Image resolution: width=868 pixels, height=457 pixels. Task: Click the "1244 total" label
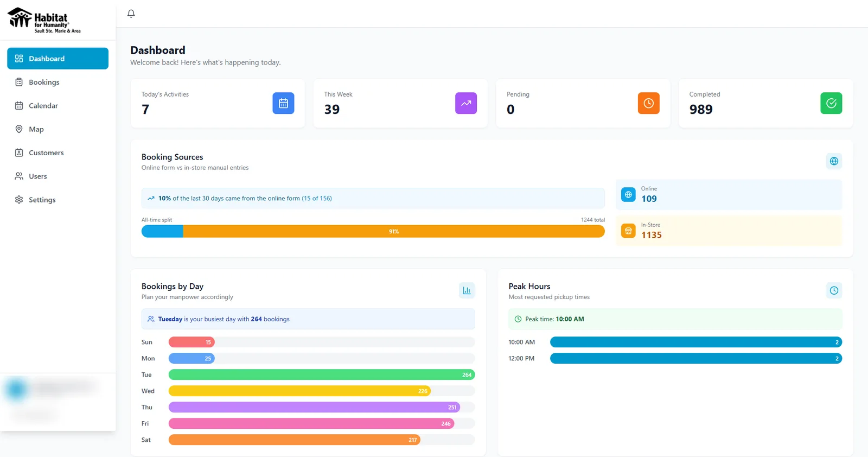pos(593,220)
